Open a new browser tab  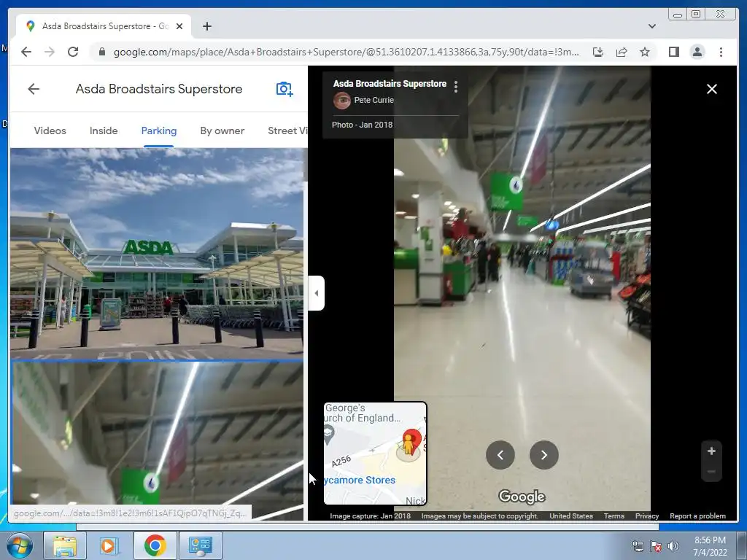(206, 26)
